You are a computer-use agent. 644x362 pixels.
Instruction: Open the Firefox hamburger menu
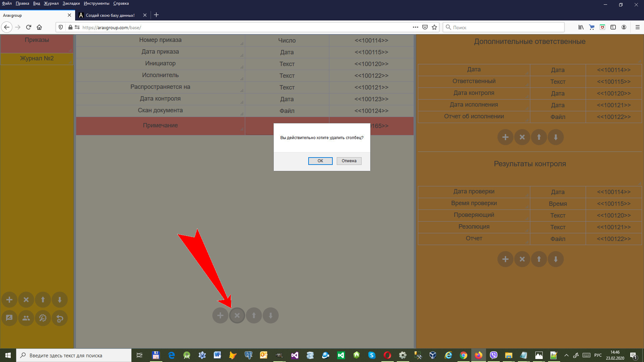[637, 27]
